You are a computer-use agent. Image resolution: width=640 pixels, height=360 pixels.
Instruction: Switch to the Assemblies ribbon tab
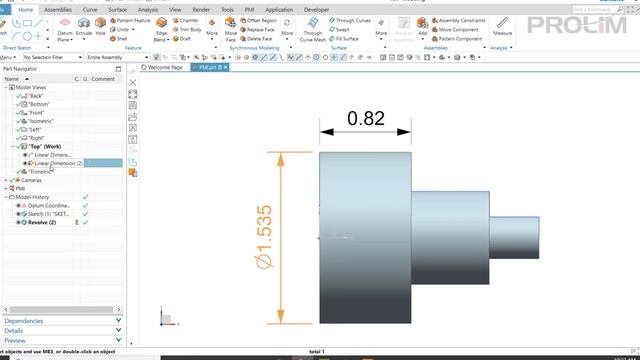coord(58,9)
